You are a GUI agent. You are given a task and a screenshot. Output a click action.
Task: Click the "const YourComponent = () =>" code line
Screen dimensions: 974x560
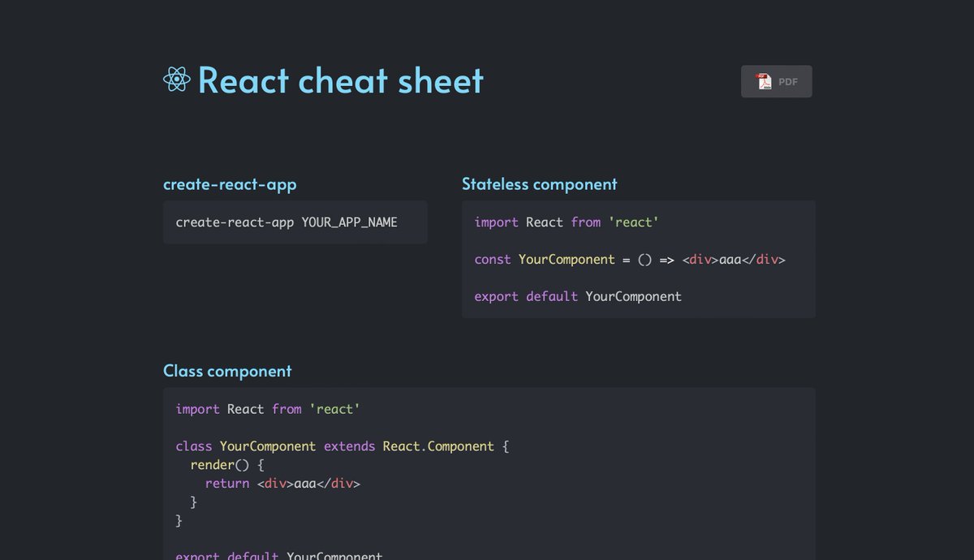pos(630,260)
